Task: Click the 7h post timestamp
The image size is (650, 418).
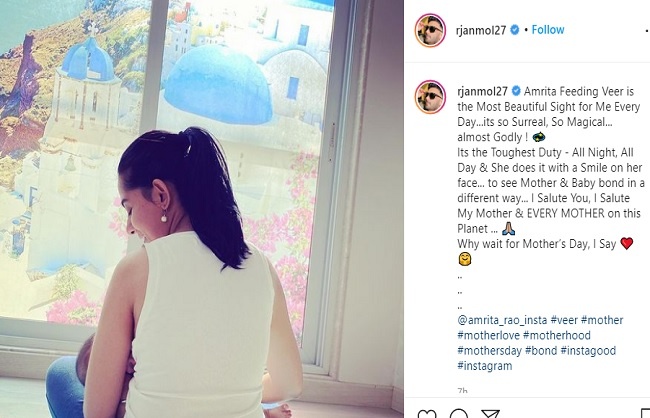Action: click(x=463, y=391)
